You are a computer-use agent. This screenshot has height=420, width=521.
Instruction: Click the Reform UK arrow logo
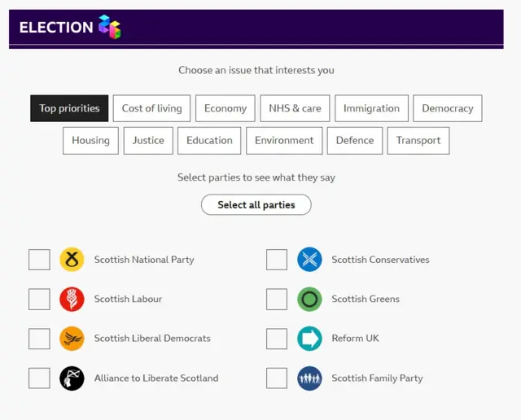(x=309, y=339)
